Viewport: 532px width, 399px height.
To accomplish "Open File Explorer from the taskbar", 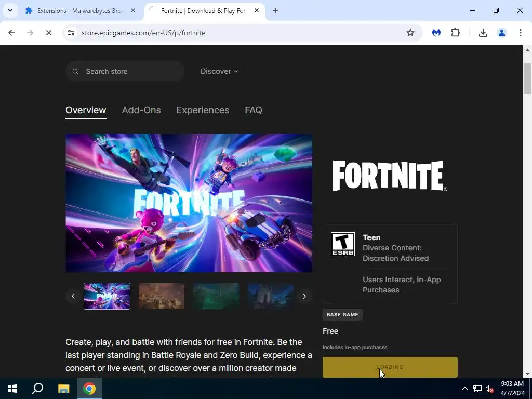I will [x=63, y=389].
